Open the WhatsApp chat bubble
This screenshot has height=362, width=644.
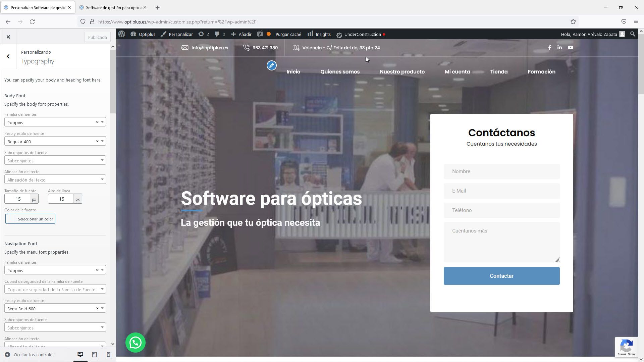[136, 343]
